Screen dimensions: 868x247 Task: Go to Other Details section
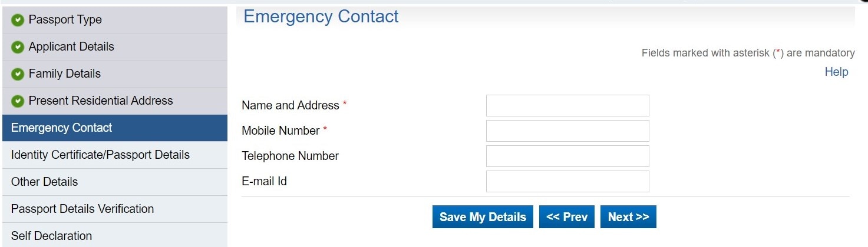(45, 182)
